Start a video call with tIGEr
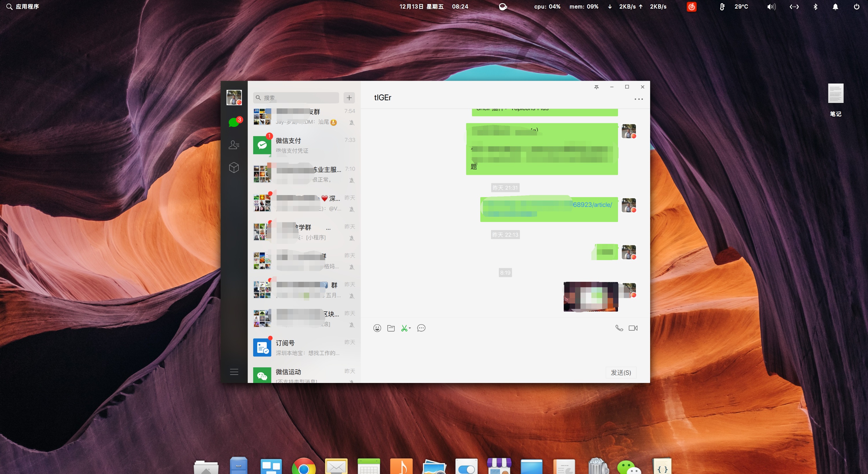 (x=633, y=328)
